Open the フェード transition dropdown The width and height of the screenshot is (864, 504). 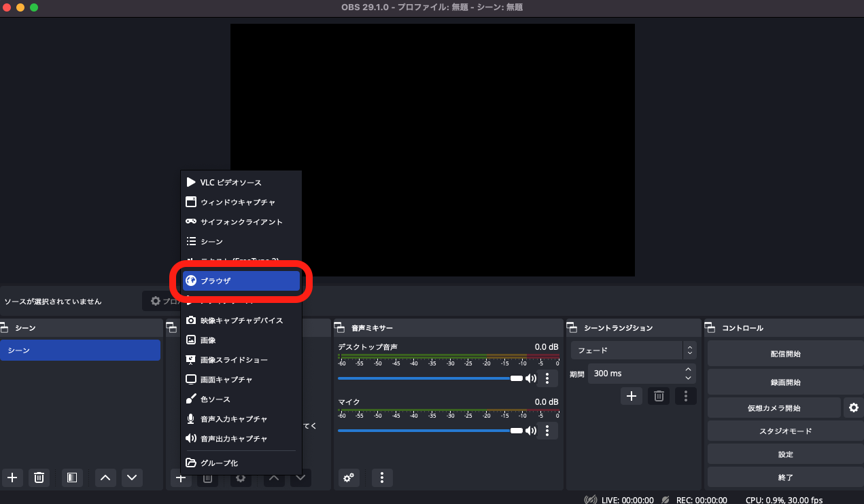[x=634, y=350]
